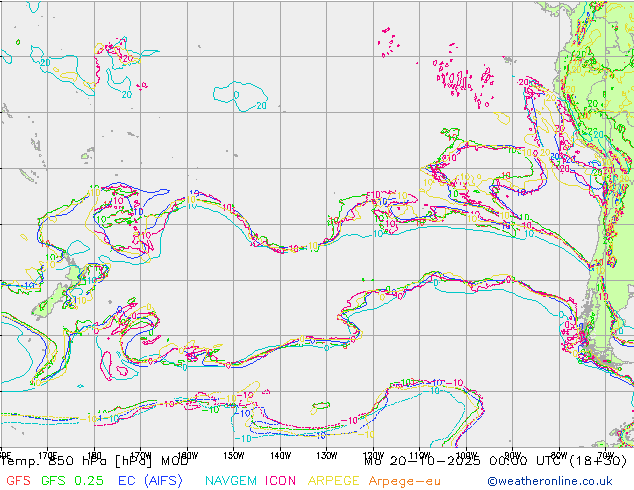Click the 150W longitude label

(234, 455)
